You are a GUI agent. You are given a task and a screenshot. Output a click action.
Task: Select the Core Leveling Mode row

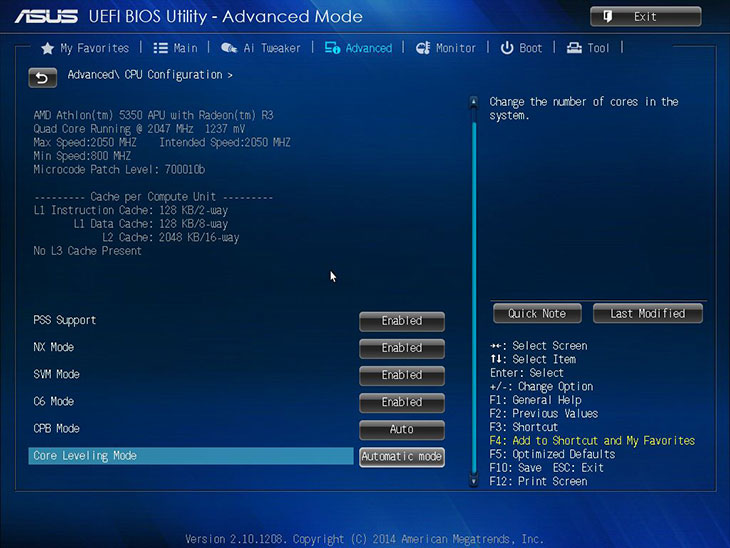pos(191,456)
